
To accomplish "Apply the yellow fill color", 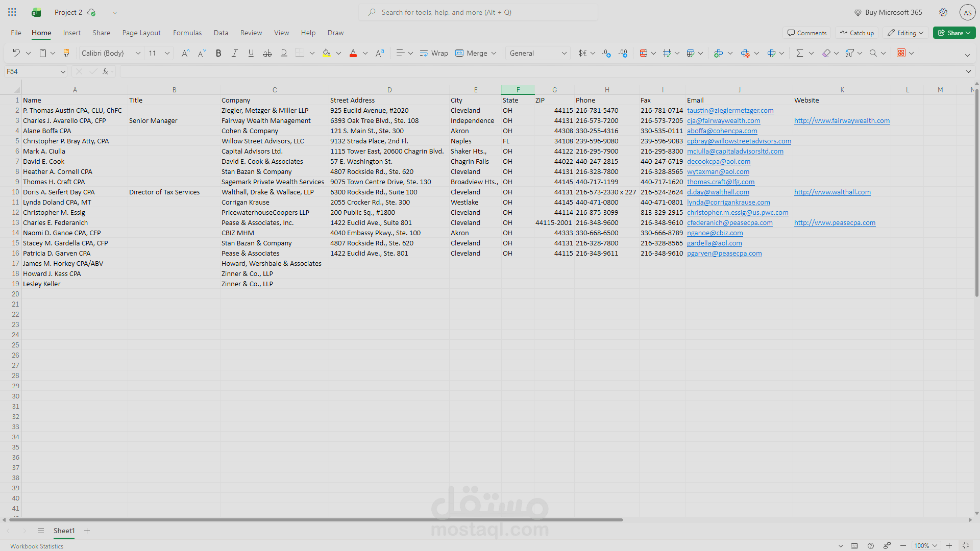I will click(327, 53).
